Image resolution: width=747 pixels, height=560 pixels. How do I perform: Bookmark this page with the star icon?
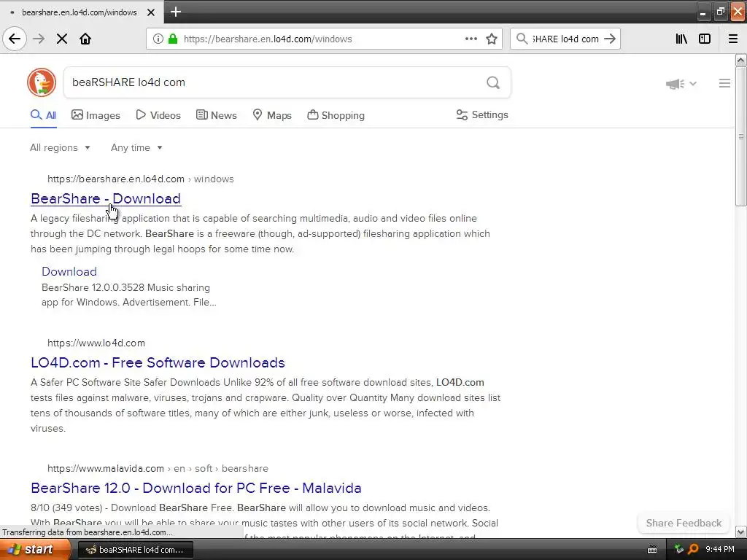[492, 39]
